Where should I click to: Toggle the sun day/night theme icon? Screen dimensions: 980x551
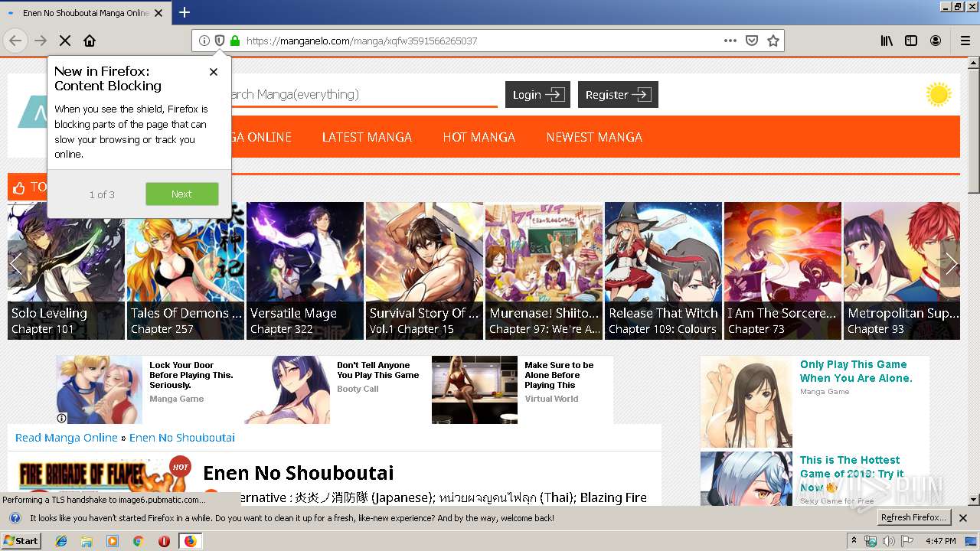[x=938, y=95]
